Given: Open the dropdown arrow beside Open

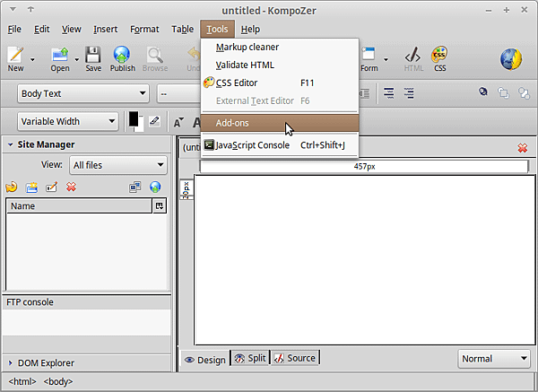Looking at the screenshot, I should pos(77,60).
